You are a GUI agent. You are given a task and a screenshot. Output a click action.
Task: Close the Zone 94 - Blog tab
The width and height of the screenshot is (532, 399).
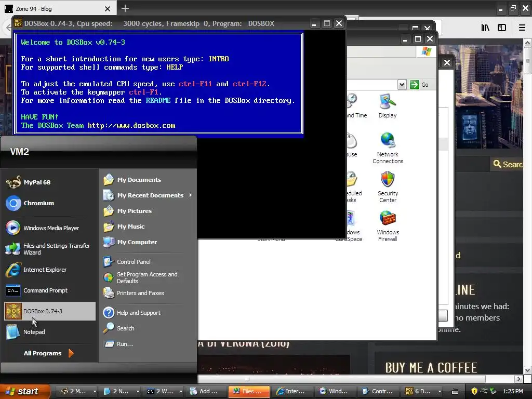[107, 9]
